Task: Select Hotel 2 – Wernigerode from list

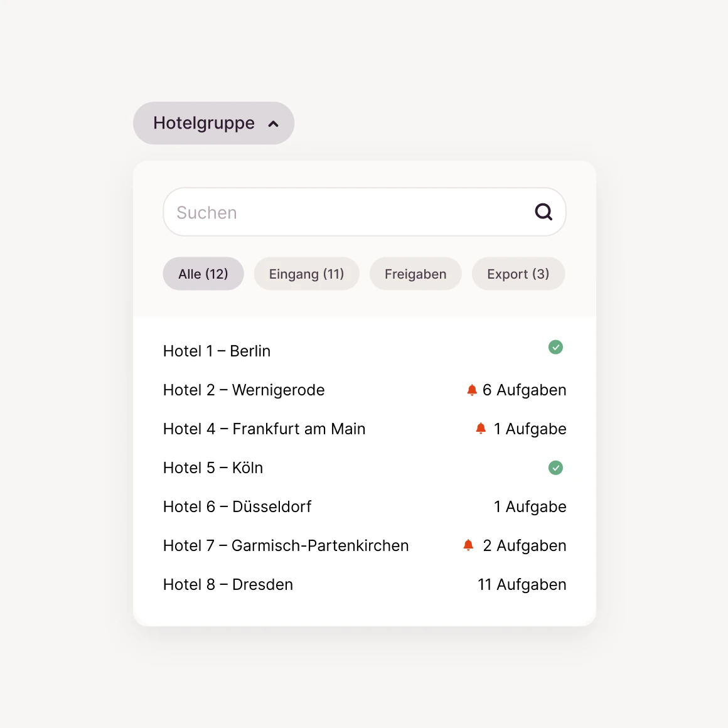Action: 244,390
